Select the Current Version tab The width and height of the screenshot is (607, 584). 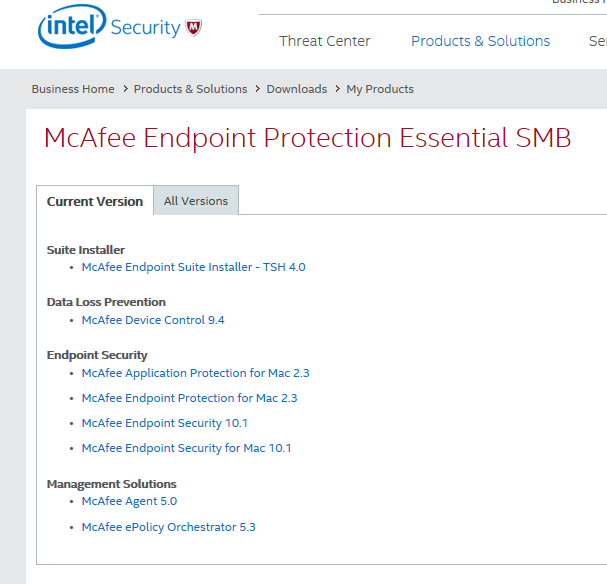coord(95,201)
